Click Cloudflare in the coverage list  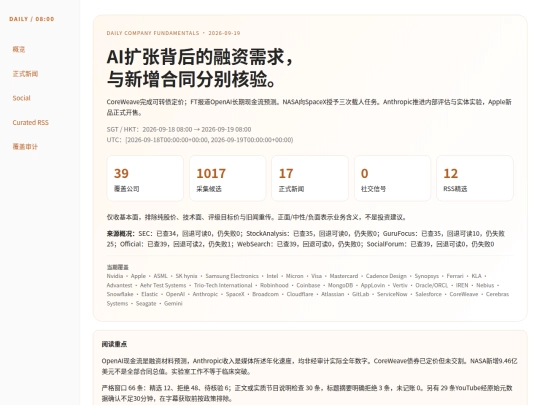300,294
